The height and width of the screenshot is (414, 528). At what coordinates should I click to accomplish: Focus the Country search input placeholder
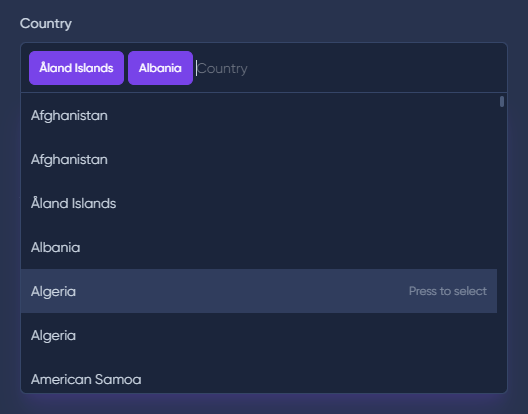click(222, 68)
